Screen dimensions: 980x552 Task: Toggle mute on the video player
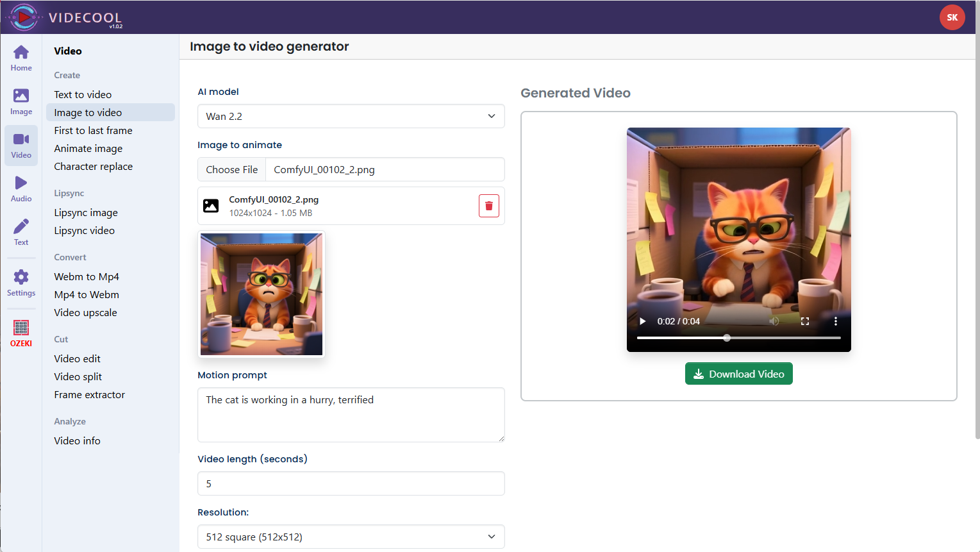(x=774, y=321)
